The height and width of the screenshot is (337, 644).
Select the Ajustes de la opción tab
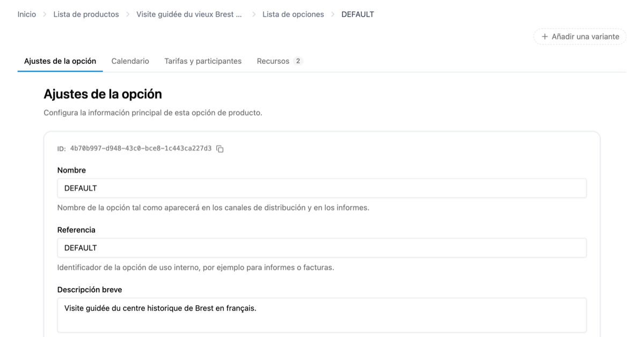pos(60,61)
